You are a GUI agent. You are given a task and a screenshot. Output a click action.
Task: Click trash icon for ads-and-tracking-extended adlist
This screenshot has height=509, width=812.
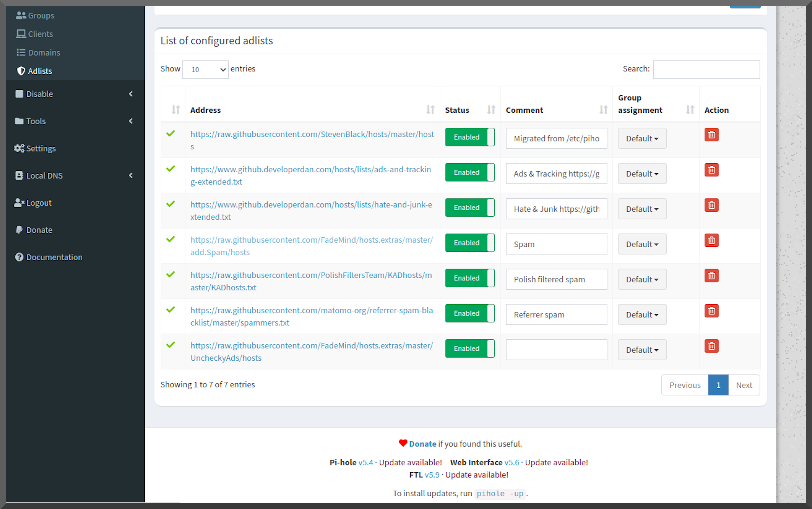pyautogui.click(x=711, y=170)
